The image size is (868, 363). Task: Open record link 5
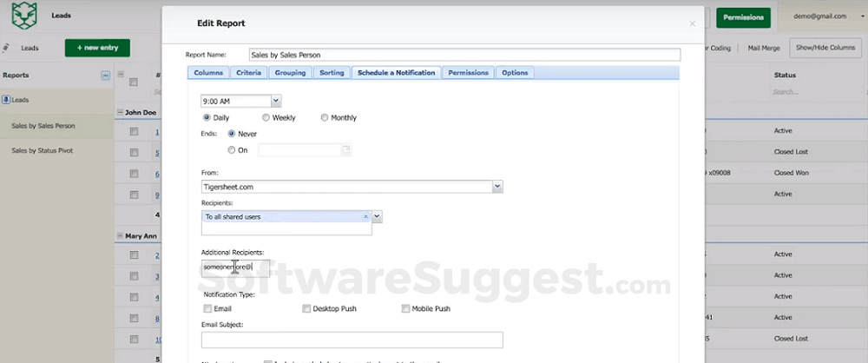click(157, 152)
